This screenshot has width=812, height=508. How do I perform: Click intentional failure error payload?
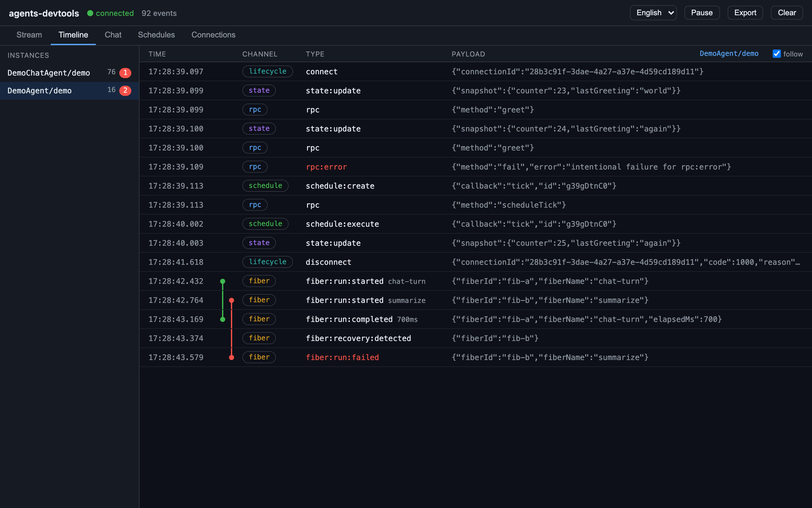(x=591, y=167)
